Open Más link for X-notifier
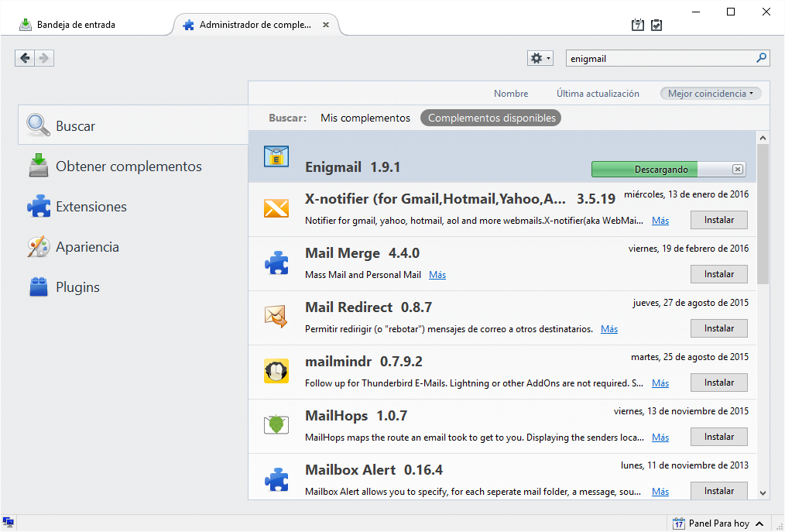The width and height of the screenshot is (785, 532). (x=660, y=221)
